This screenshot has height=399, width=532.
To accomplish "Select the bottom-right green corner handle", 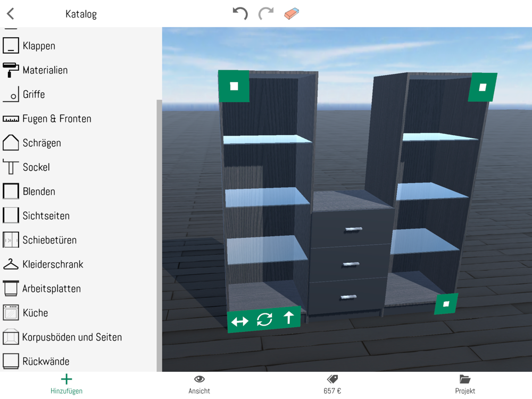I will (446, 304).
